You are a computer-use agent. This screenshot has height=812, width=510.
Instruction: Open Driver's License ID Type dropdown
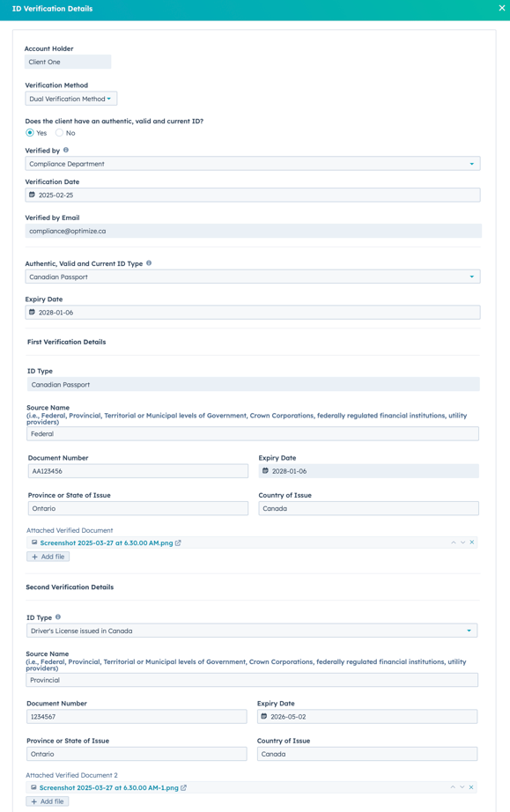click(252, 631)
